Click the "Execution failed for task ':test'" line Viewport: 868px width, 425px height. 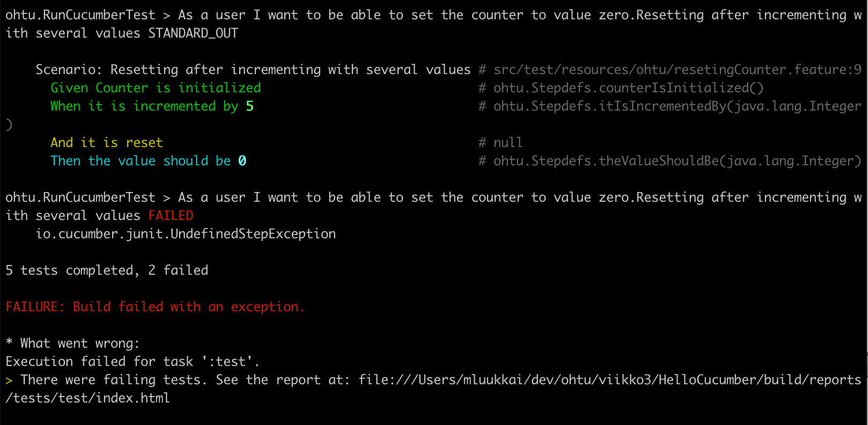133,362
